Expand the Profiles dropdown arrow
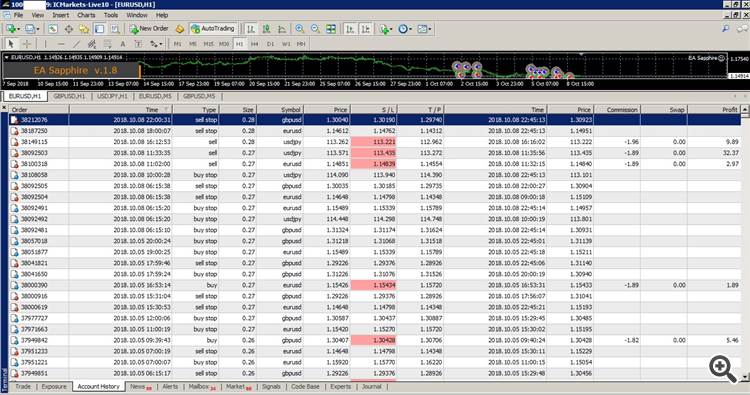750x395 pixels. [38, 30]
